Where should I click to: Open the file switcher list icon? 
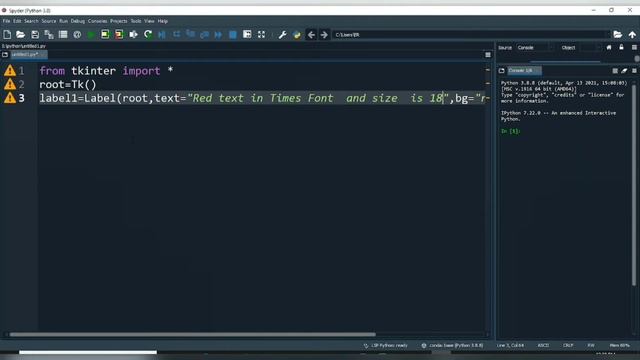click(63, 35)
